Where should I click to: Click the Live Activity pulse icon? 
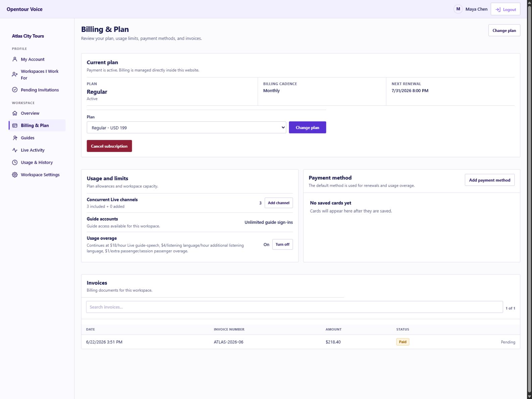pos(15,150)
